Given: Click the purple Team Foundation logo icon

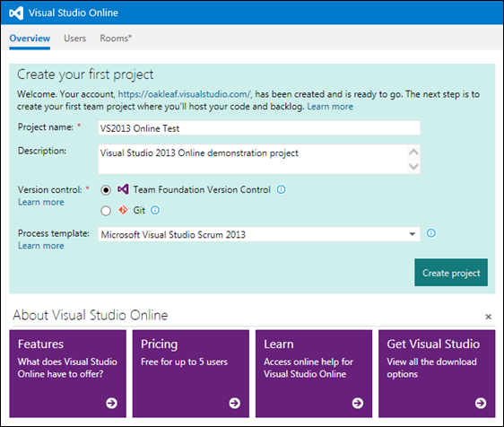Looking at the screenshot, I should point(123,189).
